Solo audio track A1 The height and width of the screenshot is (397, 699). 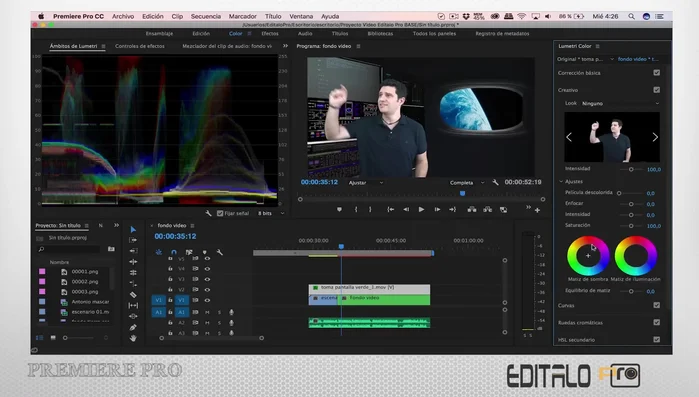coord(219,312)
